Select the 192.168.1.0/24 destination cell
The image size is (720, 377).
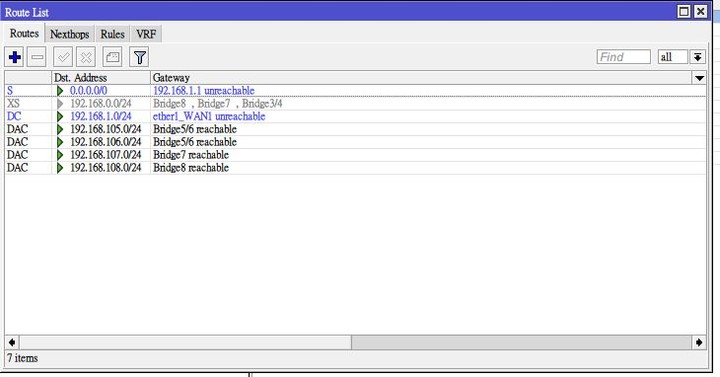click(x=101, y=117)
